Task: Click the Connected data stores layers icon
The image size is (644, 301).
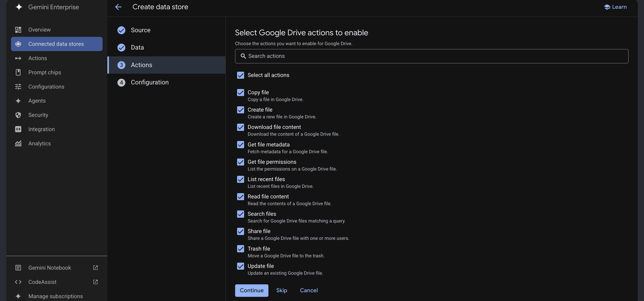Action: 18,44
